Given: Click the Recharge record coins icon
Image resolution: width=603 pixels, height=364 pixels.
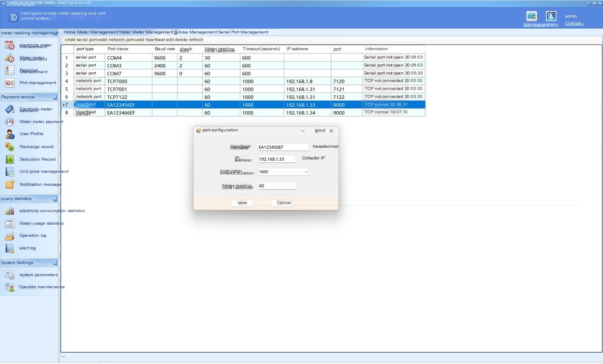Looking at the screenshot, I should [10, 147].
